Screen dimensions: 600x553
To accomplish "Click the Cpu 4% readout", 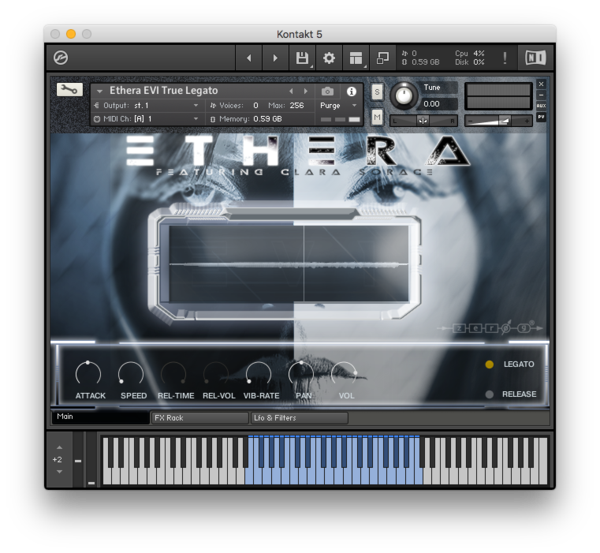I will (x=470, y=53).
